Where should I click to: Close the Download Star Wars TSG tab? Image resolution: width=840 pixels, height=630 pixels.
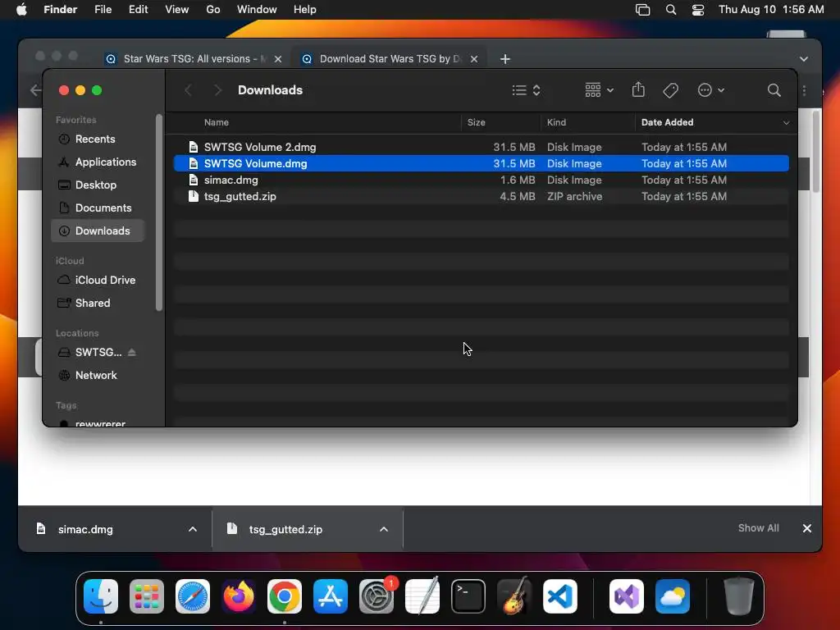(x=473, y=59)
